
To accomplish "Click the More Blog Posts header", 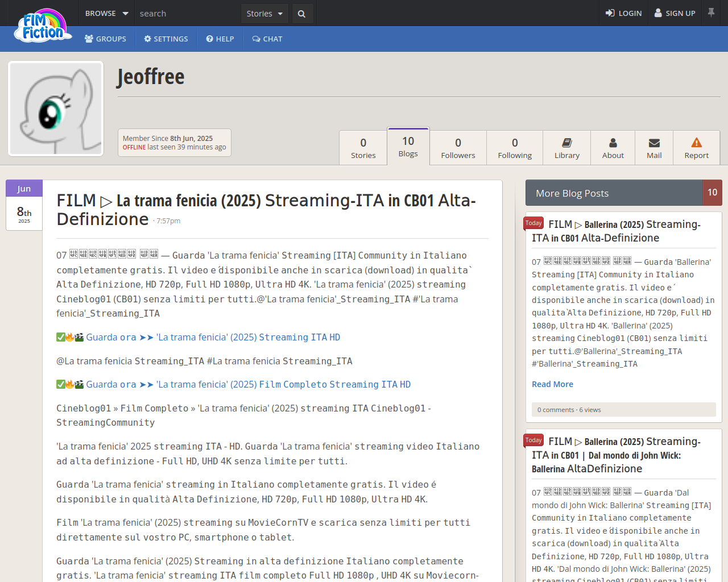I will tap(614, 193).
